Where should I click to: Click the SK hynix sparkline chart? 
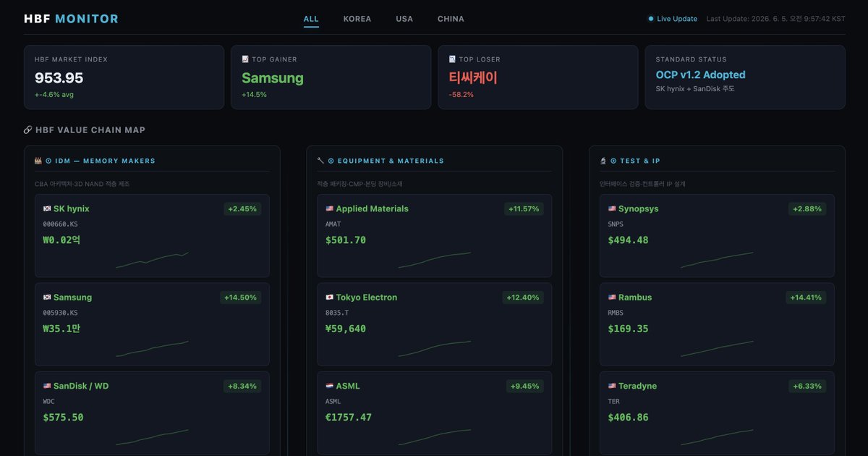pos(152,260)
